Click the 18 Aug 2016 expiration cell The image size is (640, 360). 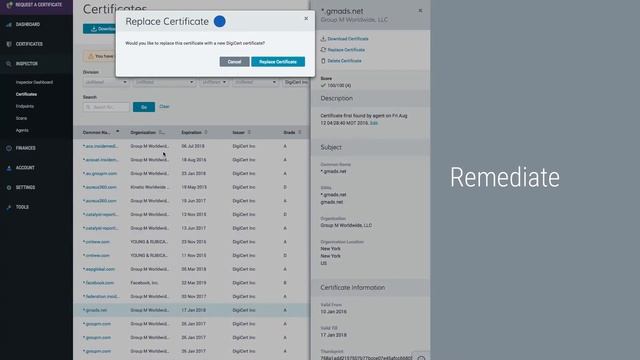(x=193, y=160)
